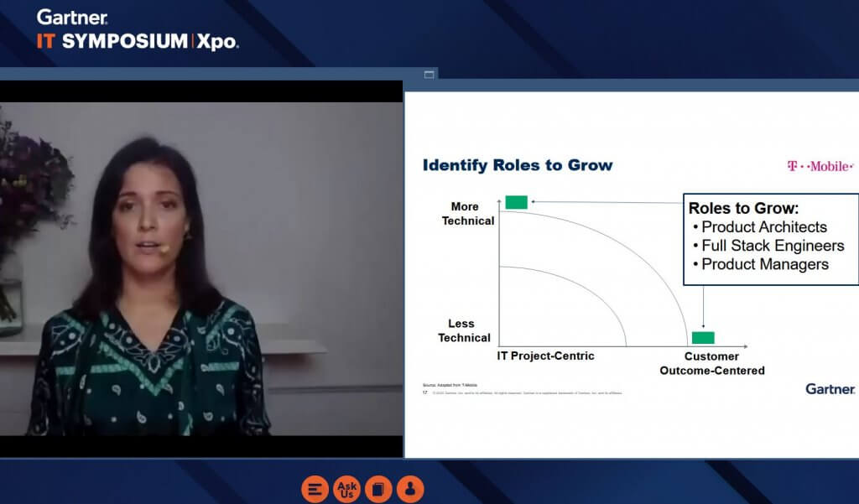Open the Ask Us question panel

click(346, 489)
